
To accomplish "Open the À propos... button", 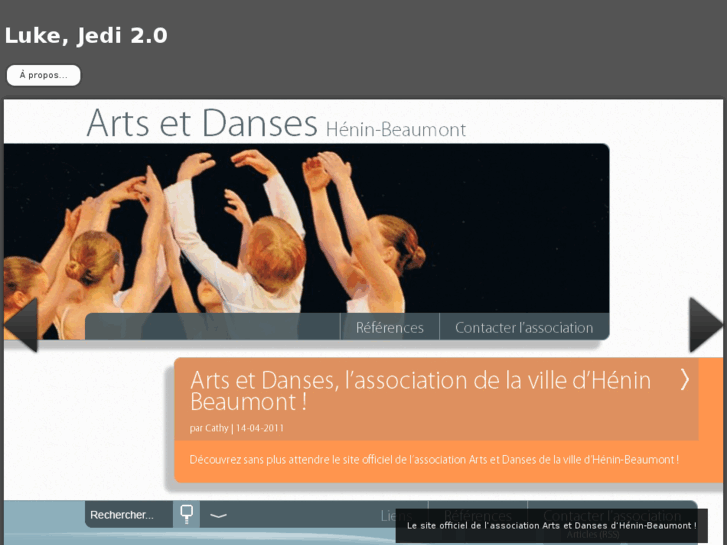I will point(44,75).
